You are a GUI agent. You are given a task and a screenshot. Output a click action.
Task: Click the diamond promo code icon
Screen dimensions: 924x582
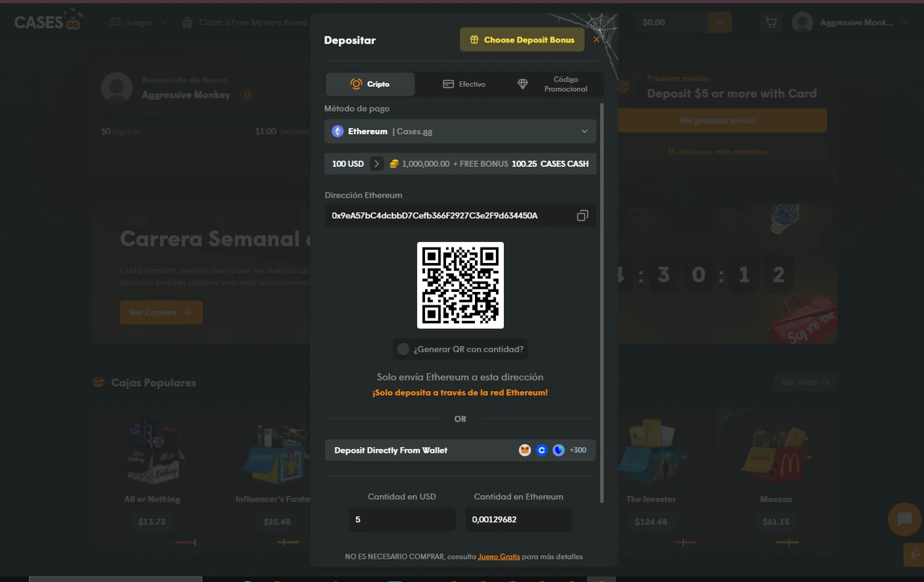(x=522, y=84)
